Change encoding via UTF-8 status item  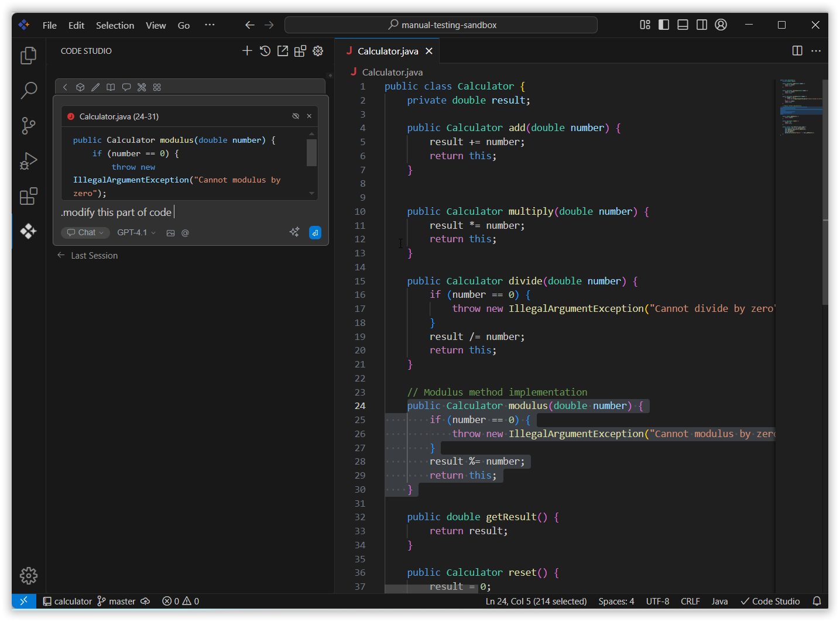[657, 601]
